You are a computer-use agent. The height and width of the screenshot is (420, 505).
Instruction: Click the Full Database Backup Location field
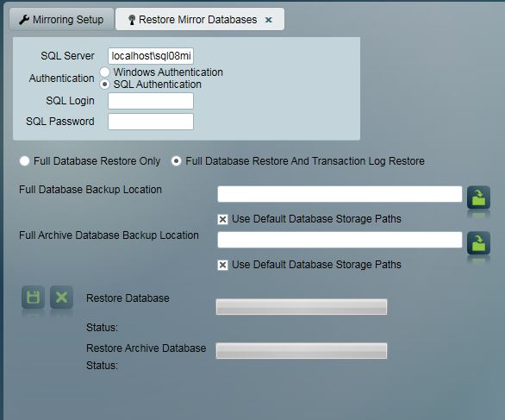340,194
